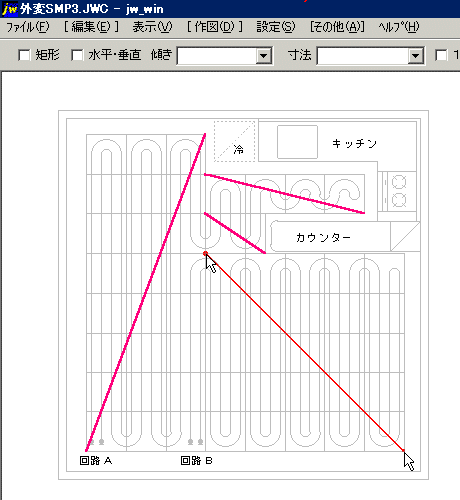Click the カウンター text in the drawing
The height and width of the screenshot is (500, 460).
point(323,238)
